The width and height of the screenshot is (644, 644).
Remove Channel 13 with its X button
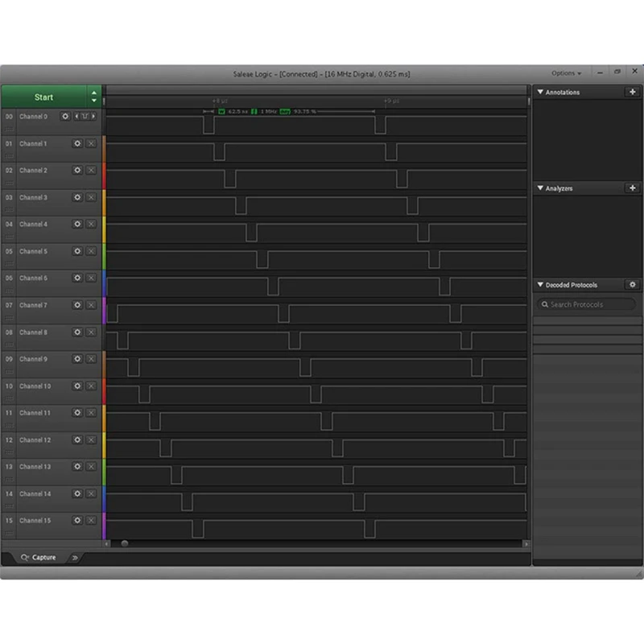[x=91, y=467]
